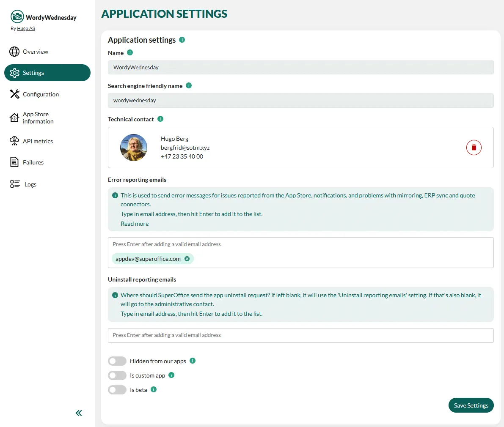Click the red delete technical contact icon
The height and width of the screenshot is (427, 504).
(474, 148)
